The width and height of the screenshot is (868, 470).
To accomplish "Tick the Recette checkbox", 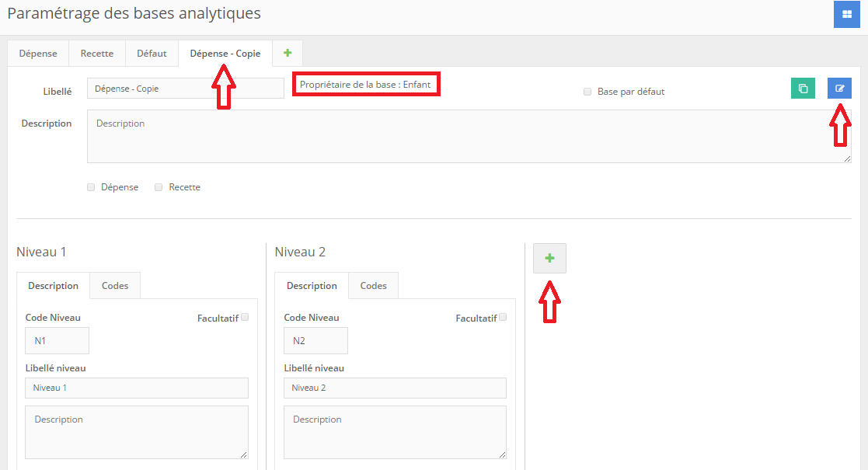I will (159, 187).
